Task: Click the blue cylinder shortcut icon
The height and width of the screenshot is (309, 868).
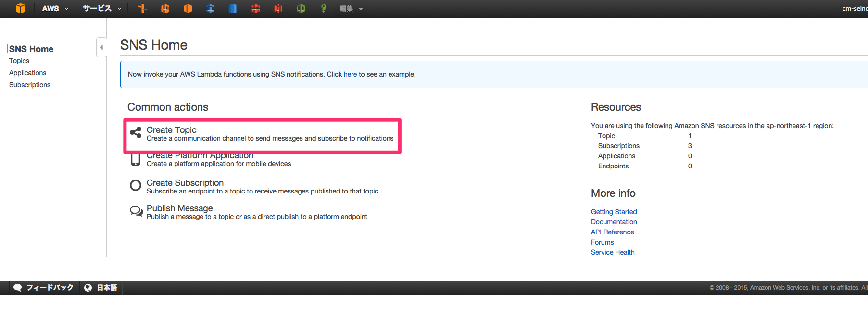Action: (233, 8)
